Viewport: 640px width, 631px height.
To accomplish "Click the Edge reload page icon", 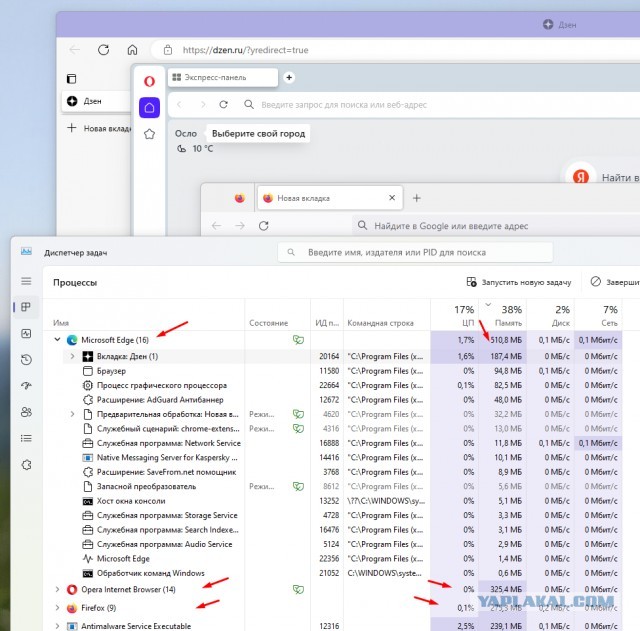I will [104, 50].
